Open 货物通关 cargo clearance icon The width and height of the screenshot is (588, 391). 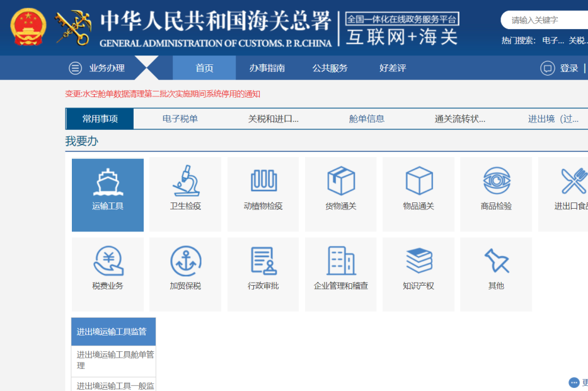(340, 195)
